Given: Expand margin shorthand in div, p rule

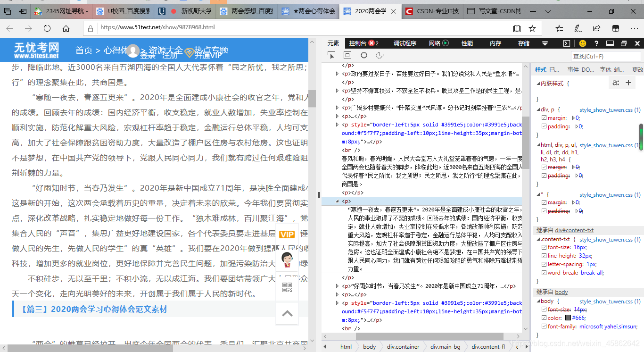Looking at the screenshot, I should coord(574,118).
